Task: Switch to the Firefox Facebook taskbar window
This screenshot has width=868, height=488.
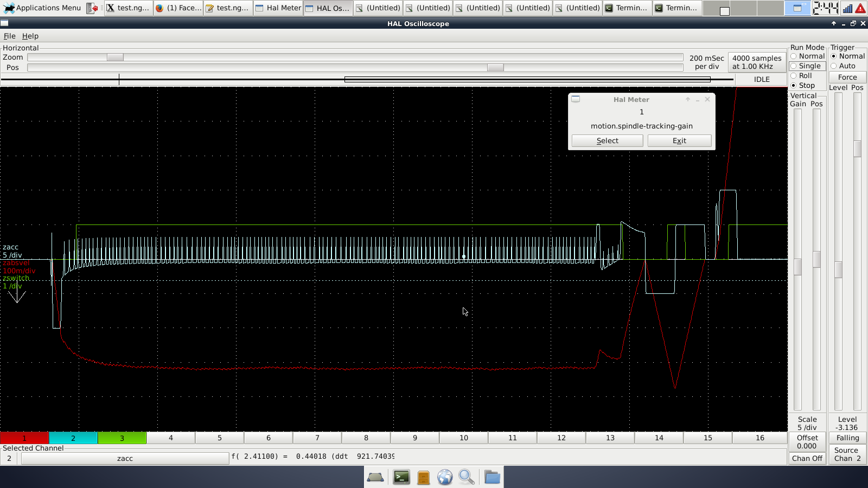Action: 178,8
